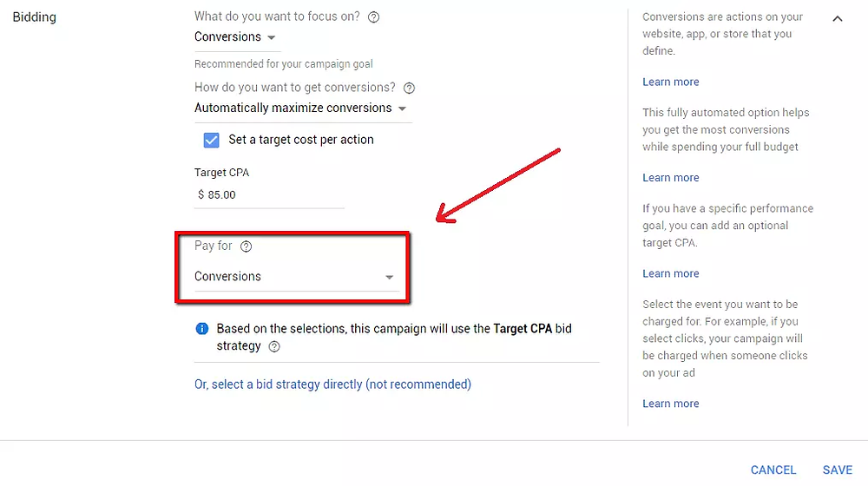The height and width of the screenshot is (486, 868).
Task: Open the 'Pay for' Conversions dropdown
Action: pos(294,276)
